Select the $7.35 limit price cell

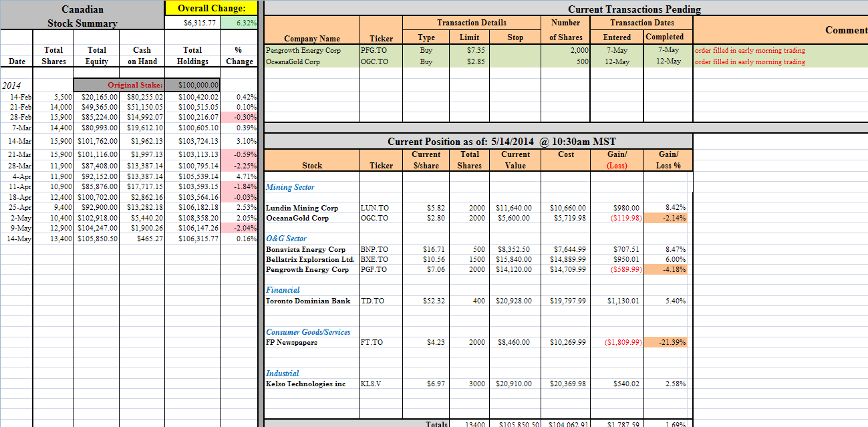pyautogui.click(x=470, y=50)
